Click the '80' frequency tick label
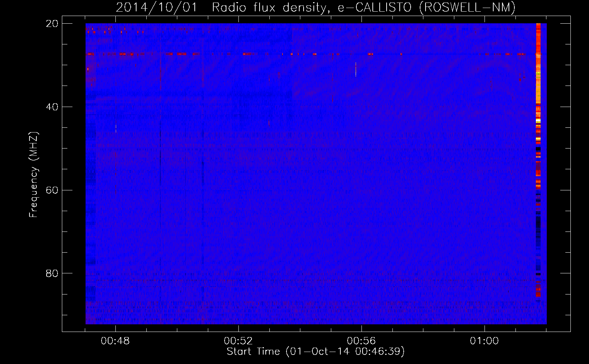 click(x=52, y=273)
